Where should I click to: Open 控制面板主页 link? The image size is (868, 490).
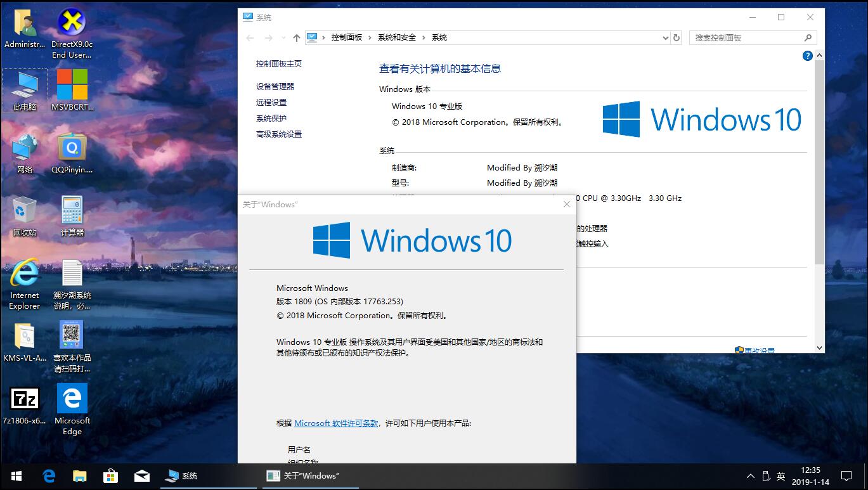point(279,64)
